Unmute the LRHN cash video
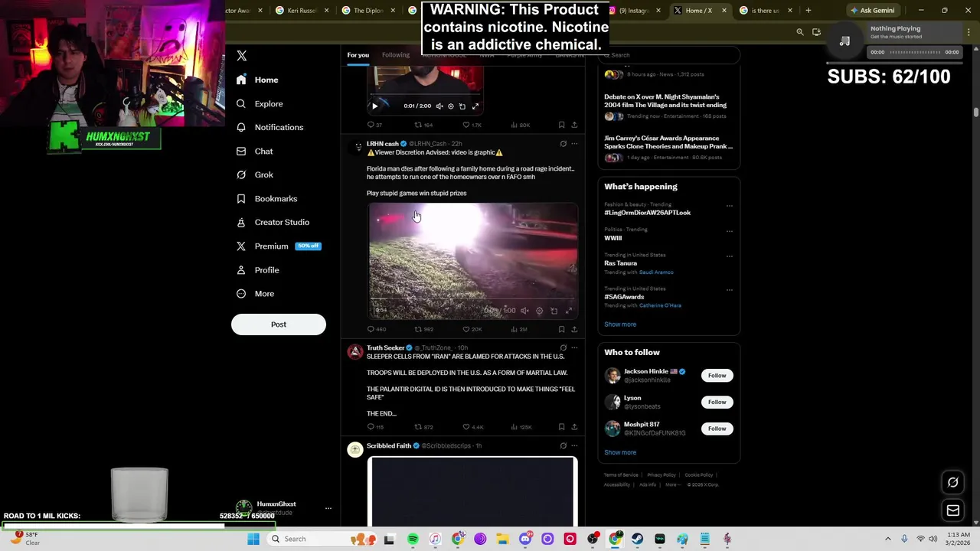 524,311
